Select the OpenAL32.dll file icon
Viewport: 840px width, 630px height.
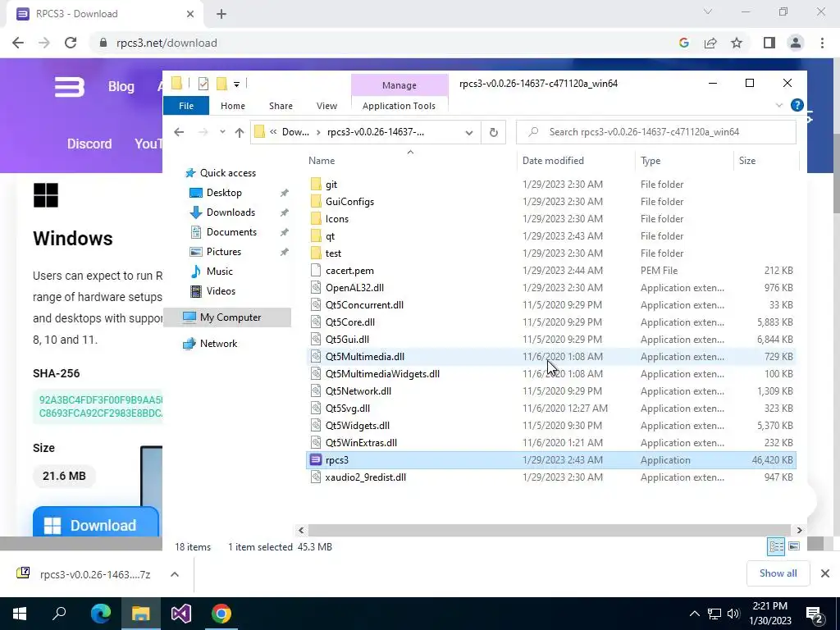[316, 288]
